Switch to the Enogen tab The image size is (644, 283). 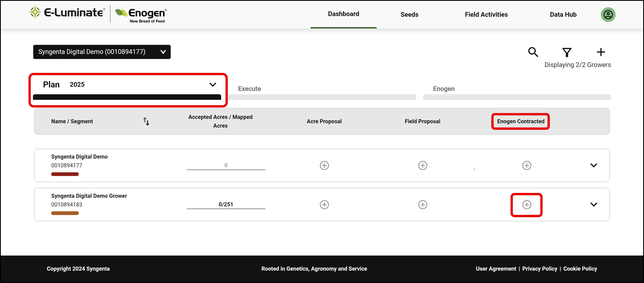(443, 89)
